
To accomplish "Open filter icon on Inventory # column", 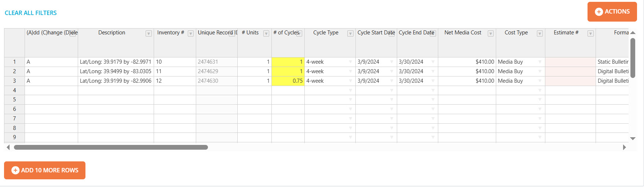I will point(191,34).
